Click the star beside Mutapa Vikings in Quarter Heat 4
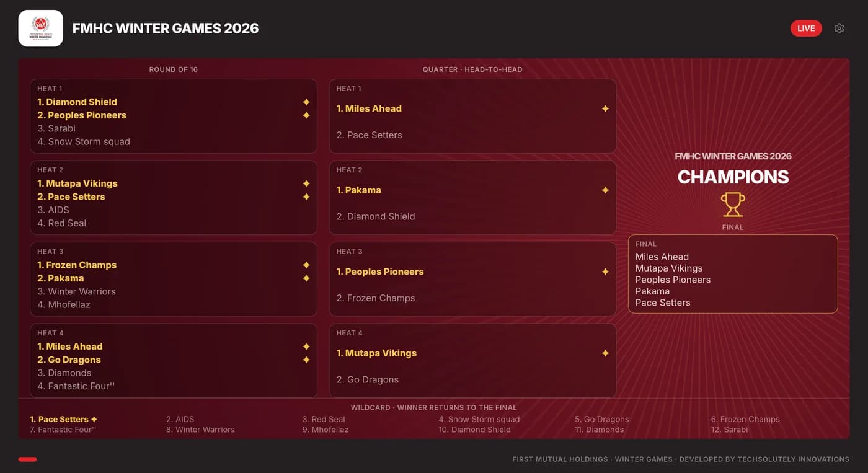The image size is (868, 473). (x=605, y=353)
